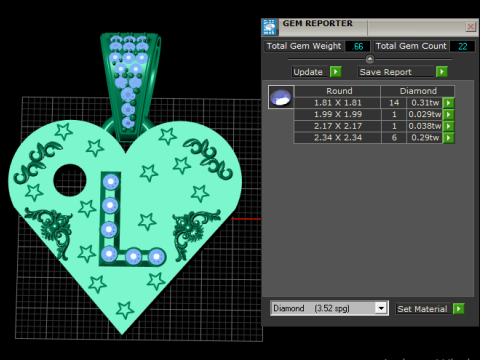
Task: Click the 0.31tw weight cell
Action: pyautogui.click(x=425, y=103)
